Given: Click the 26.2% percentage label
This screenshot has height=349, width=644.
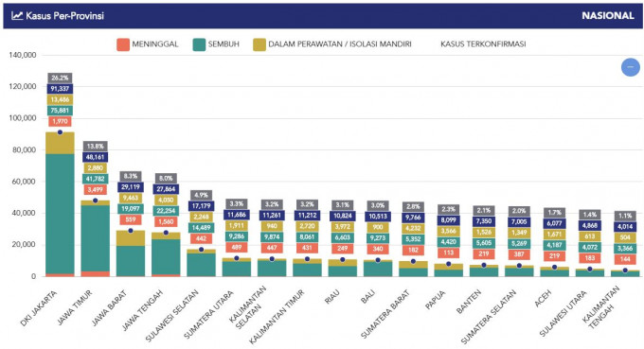Looking at the screenshot, I should coord(60,78).
